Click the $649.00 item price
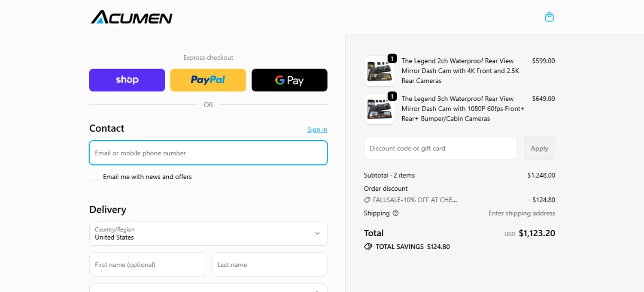The height and width of the screenshot is (292, 644). 543,99
